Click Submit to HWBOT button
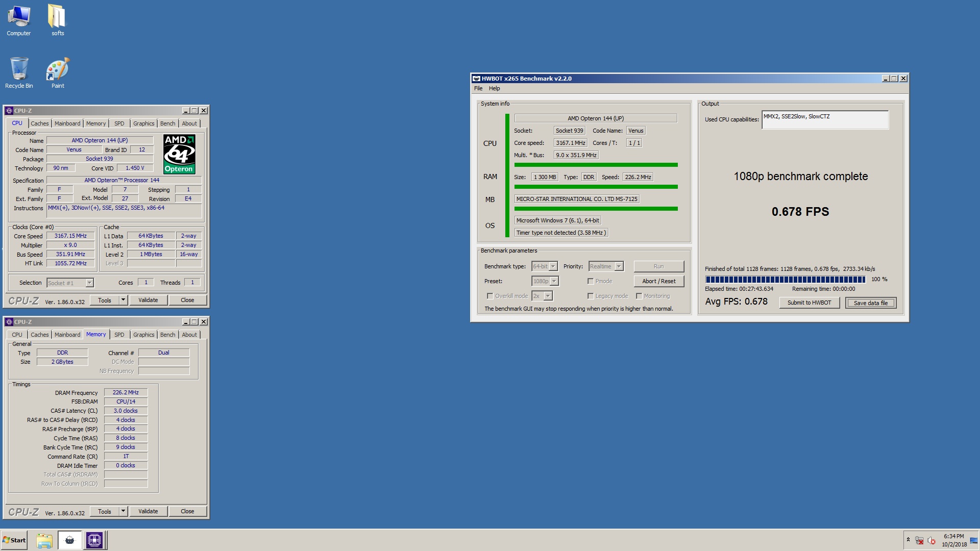 [809, 303]
